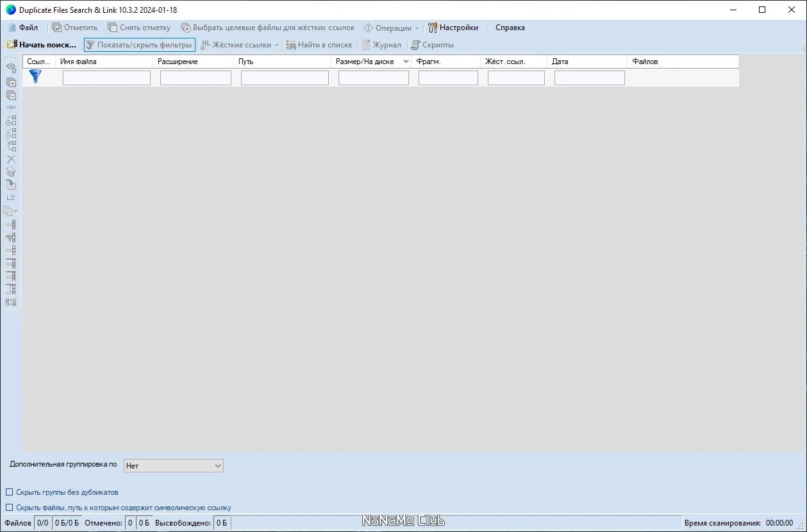Click the Ссыл... column header
The image size is (807, 532).
coord(39,62)
